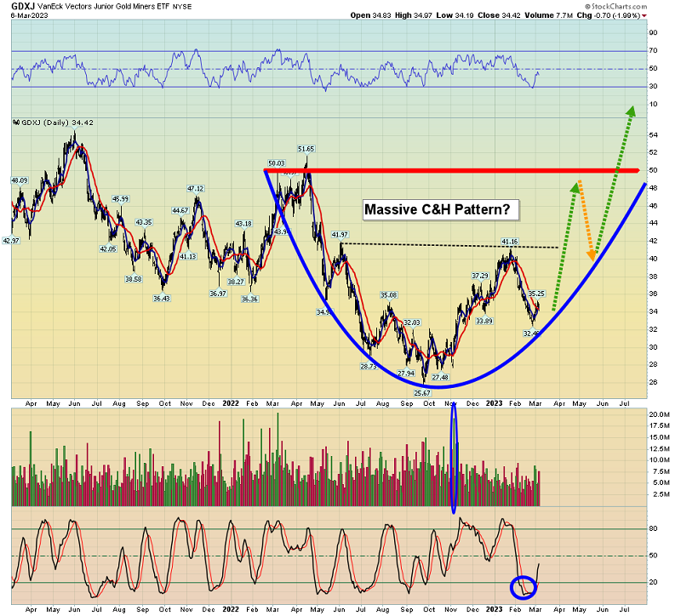
Task: Click the 25.67 low price label
Action: click(422, 393)
